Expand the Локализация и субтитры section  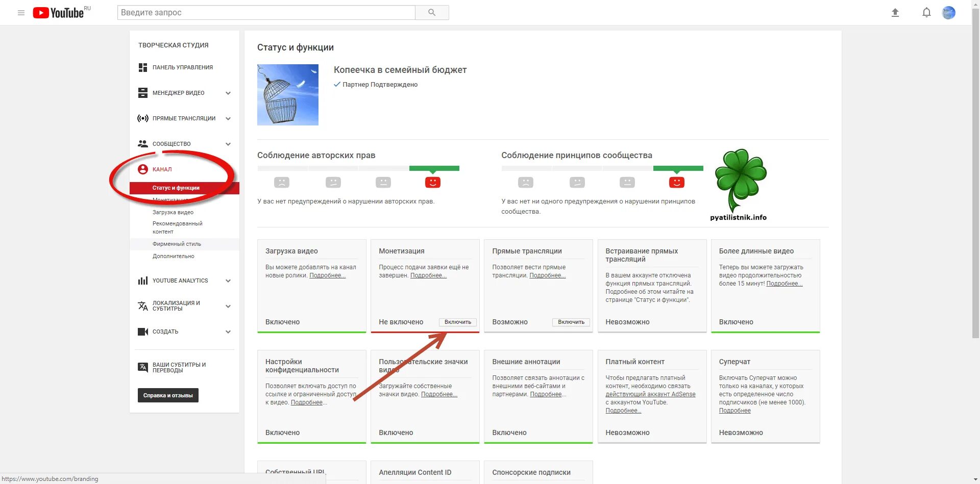click(228, 306)
